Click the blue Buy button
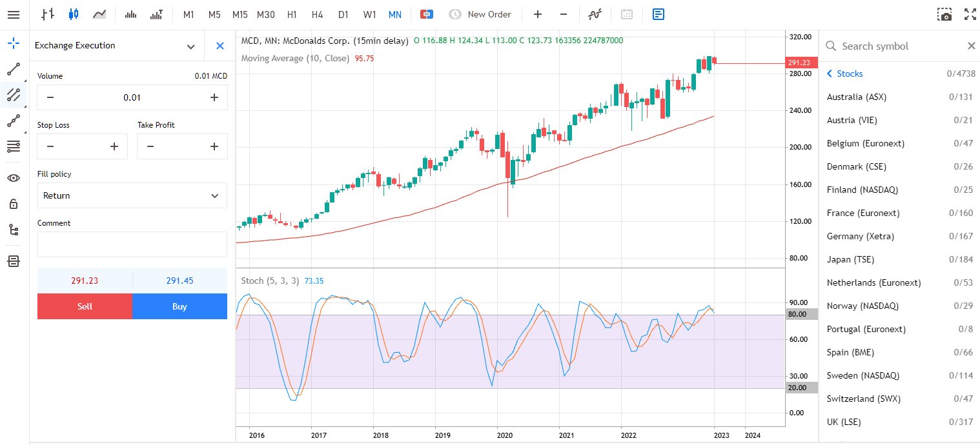Screen dimensions: 980x445 coord(179,306)
